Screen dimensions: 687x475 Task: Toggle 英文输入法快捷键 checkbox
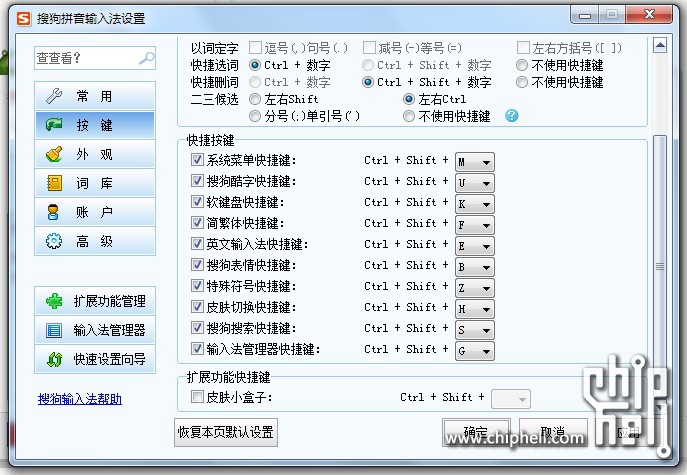tap(197, 244)
